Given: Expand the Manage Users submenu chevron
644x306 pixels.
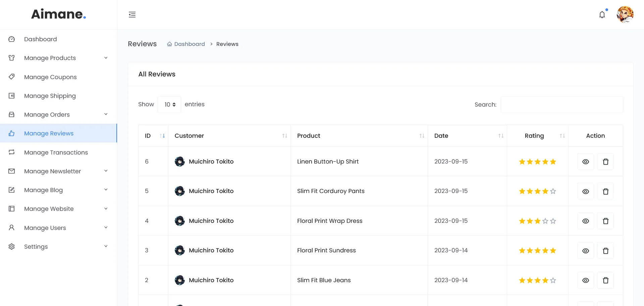Looking at the screenshot, I should click(x=106, y=227).
